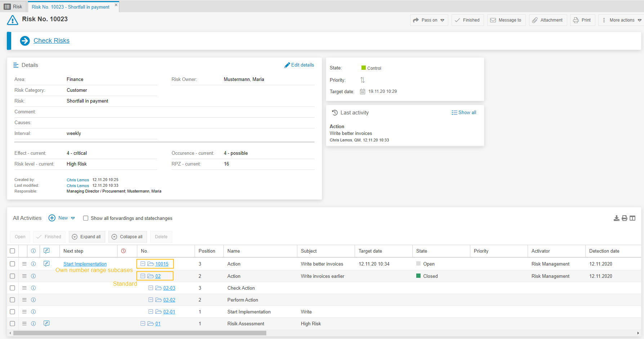Tick the select-all checkbox in the table header
Screen dimensions: 644x339
13,251
